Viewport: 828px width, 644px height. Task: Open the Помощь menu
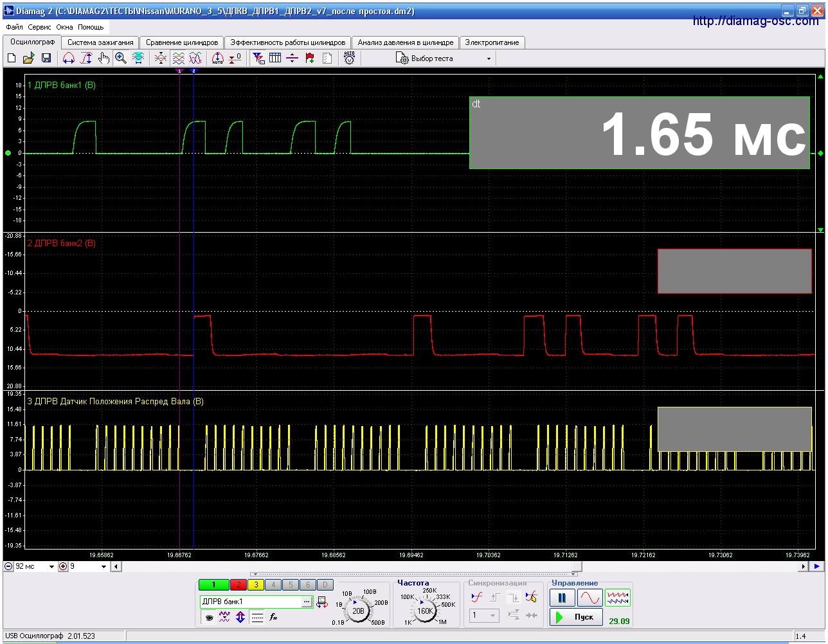(91, 28)
